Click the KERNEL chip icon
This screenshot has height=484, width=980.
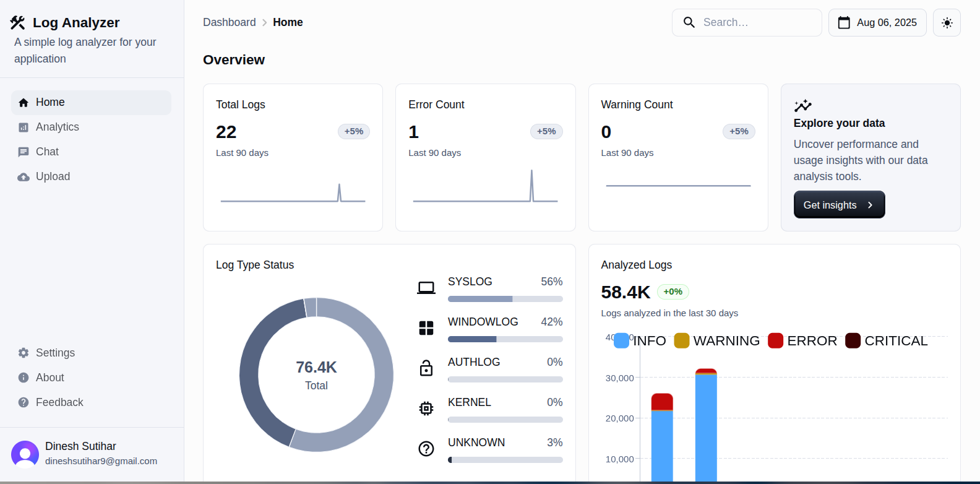click(x=426, y=408)
